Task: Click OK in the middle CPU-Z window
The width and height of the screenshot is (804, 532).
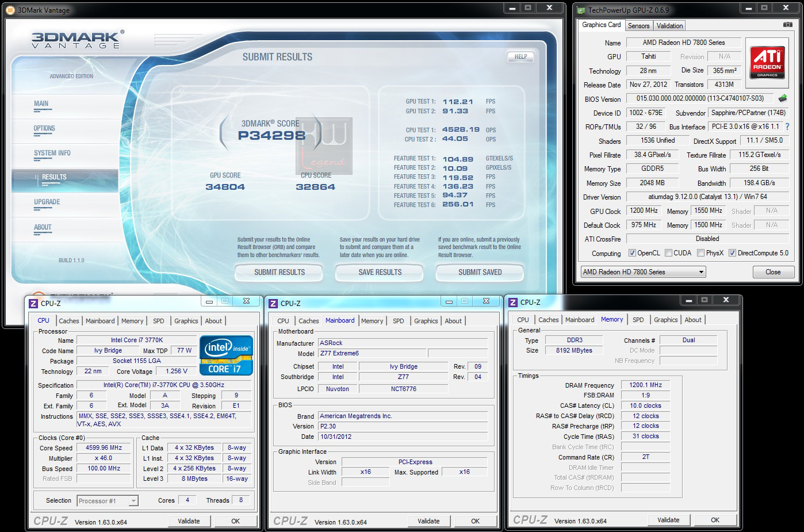Action: click(475, 521)
